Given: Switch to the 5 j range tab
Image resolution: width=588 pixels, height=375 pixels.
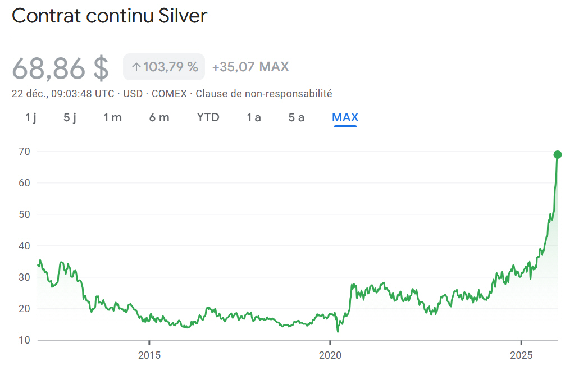Looking at the screenshot, I should point(70,117).
